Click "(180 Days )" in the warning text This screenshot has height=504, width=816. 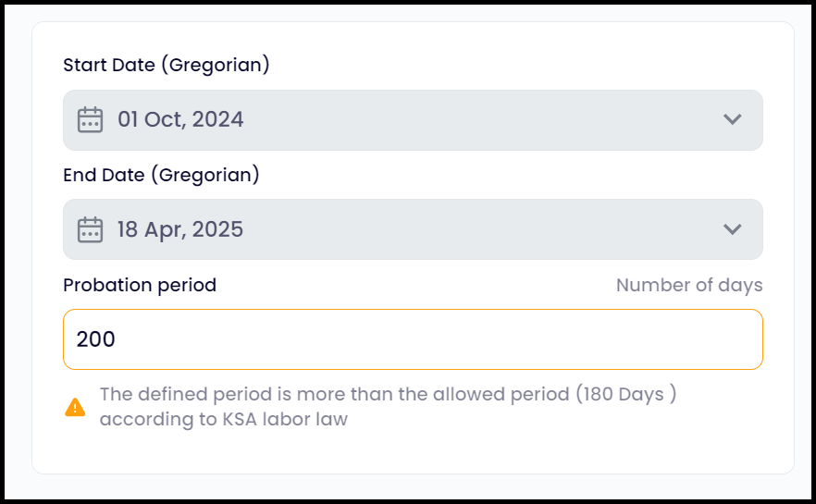click(x=625, y=394)
